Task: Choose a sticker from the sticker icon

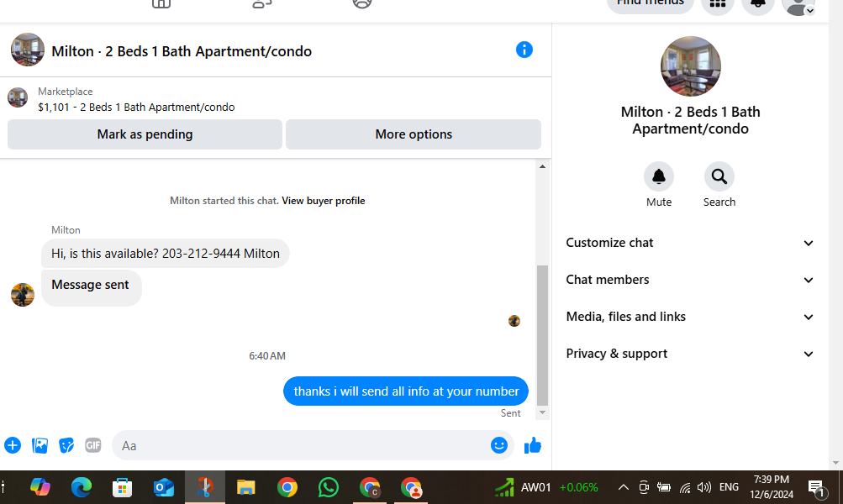Action: (x=66, y=445)
